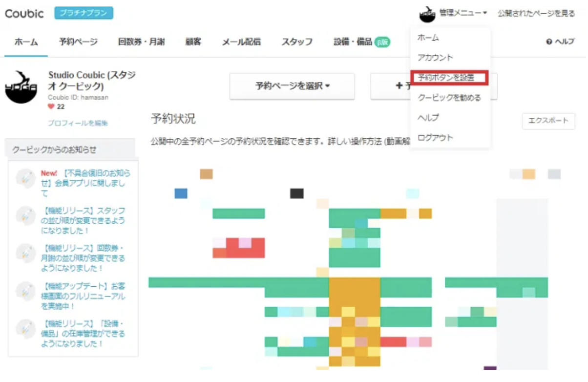Click the small avatar beside 管理メニュー
Viewport: 588px width, 382px height.
[x=427, y=14]
